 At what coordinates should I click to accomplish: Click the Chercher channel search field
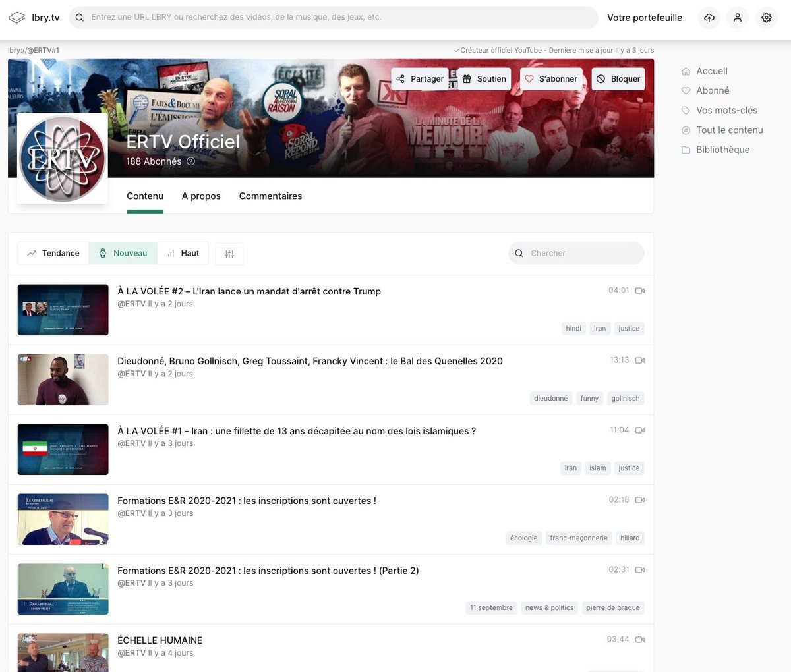[x=576, y=254]
